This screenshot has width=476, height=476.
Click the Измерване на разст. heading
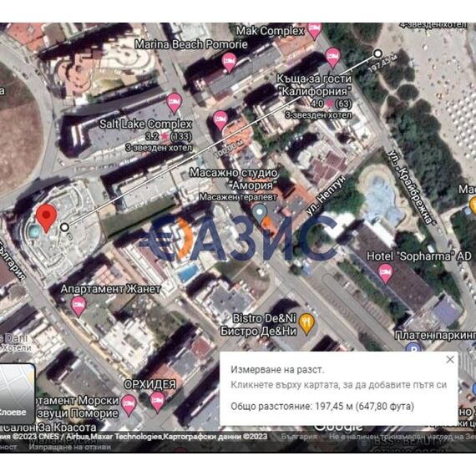pos(277,370)
